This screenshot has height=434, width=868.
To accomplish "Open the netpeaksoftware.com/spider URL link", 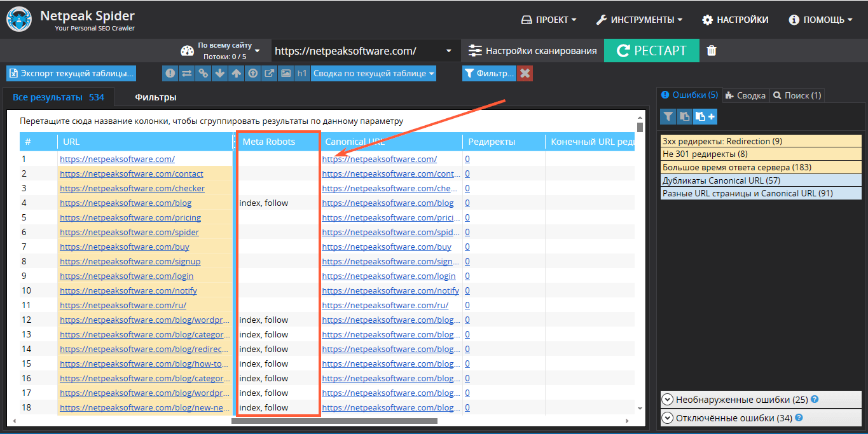I will pyautogui.click(x=129, y=232).
